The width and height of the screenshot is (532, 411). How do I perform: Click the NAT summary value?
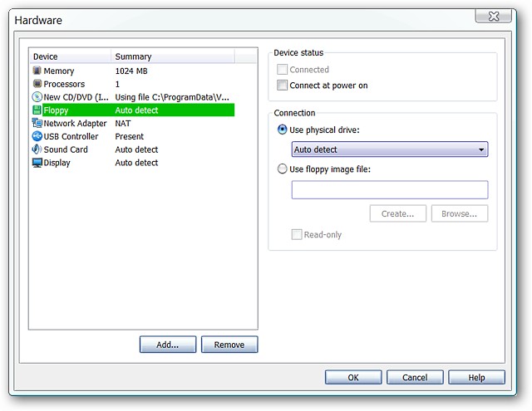tap(123, 124)
